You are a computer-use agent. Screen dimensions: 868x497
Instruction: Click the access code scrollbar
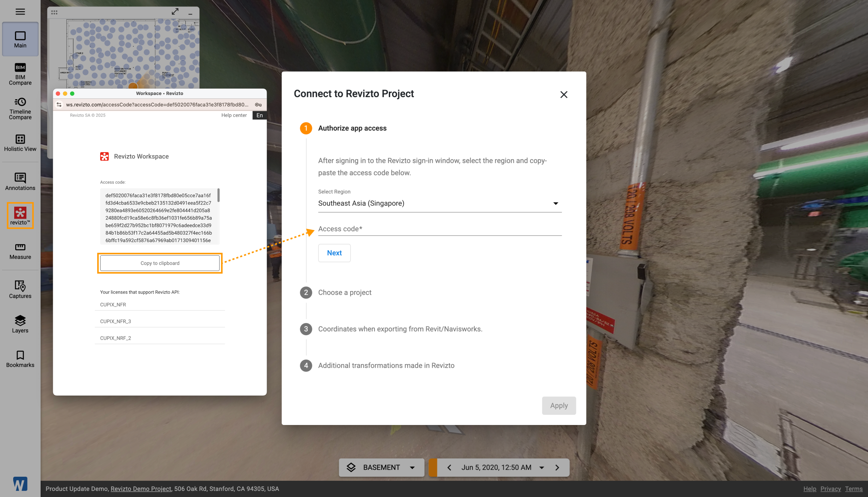click(218, 195)
